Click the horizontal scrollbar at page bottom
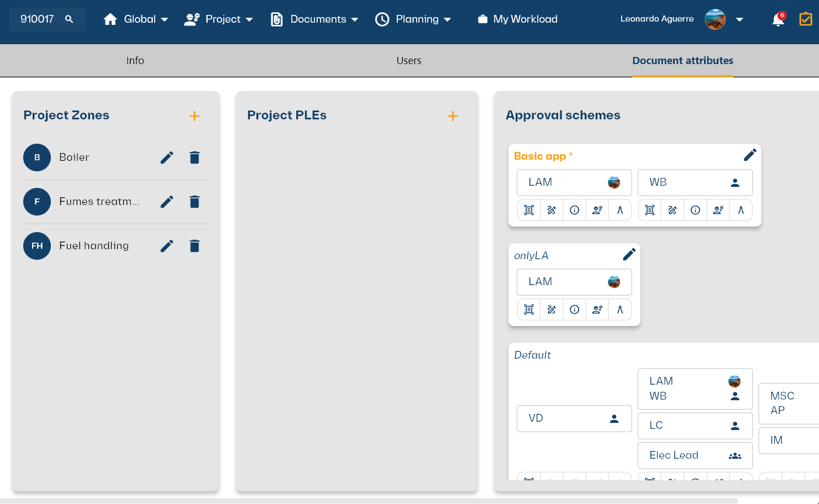The width and height of the screenshot is (819, 504). (369, 501)
